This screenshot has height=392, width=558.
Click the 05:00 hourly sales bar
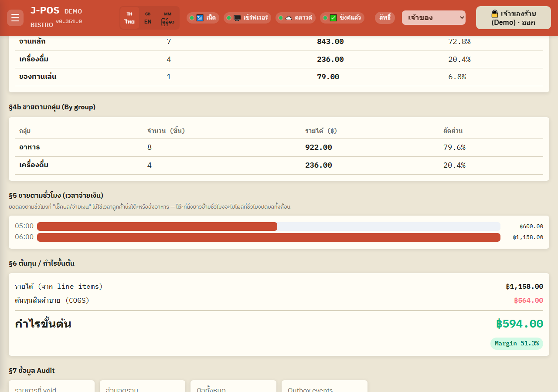(157, 226)
